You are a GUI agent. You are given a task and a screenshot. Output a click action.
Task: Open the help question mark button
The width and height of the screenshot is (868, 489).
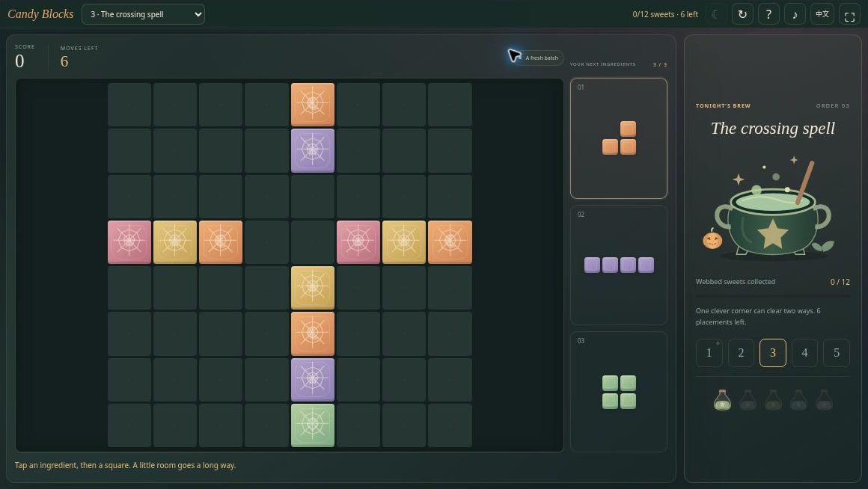[x=768, y=14]
